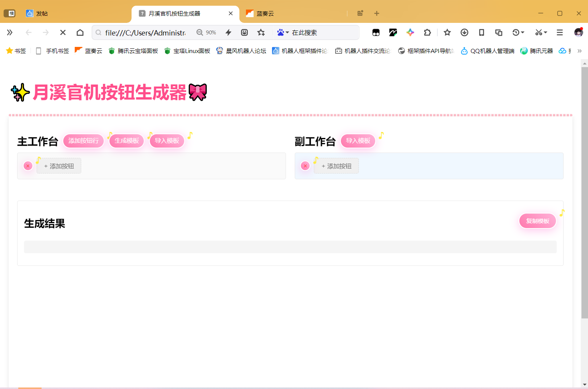This screenshot has height=389, width=588.
Task: Open the browser downloads panel
Action: pyautogui.click(x=464, y=32)
